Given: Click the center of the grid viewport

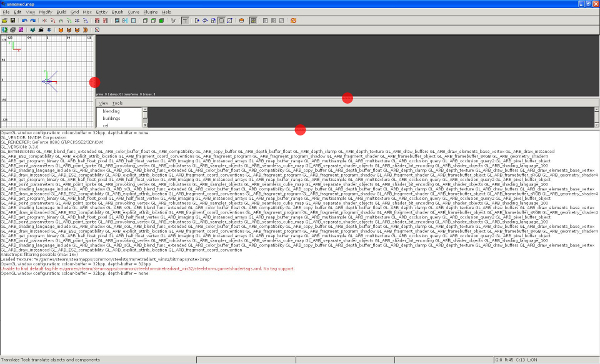Looking at the screenshot, I should click(47, 81).
